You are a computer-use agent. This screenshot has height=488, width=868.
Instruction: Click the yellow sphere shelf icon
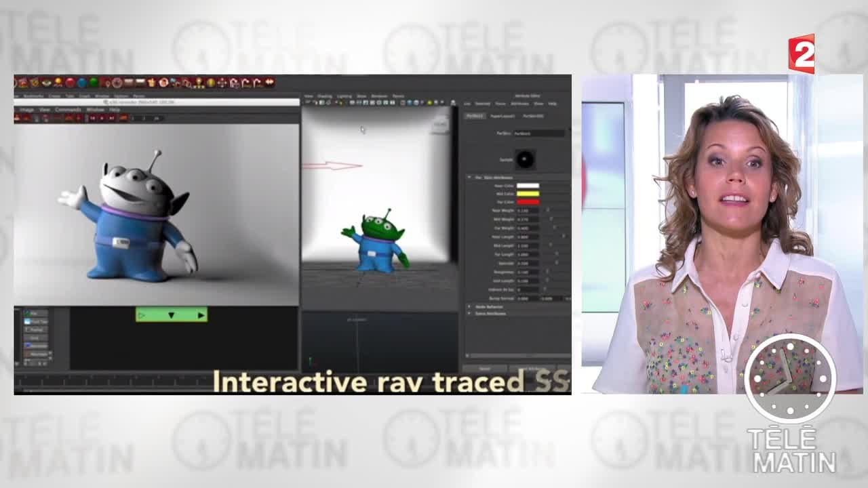click(x=58, y=82)
